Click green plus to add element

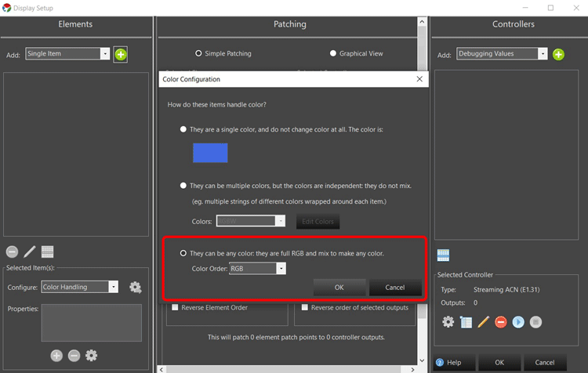pos(121,55)
